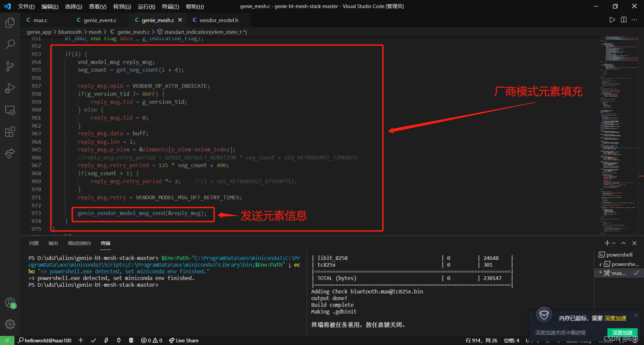Open the Accounts menu icon
The width and height of the screenshot is (644, 345).
pyautogui.click(x=10, y=303)
